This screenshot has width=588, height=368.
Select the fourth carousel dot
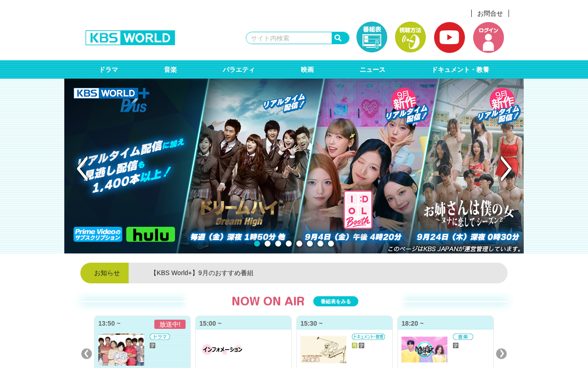tap(289, 244)
